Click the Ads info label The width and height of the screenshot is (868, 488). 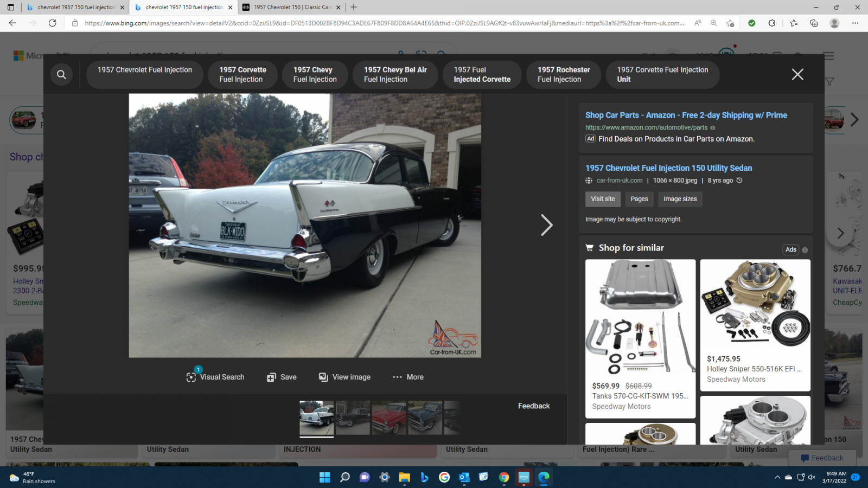click(x=791, y=249)
